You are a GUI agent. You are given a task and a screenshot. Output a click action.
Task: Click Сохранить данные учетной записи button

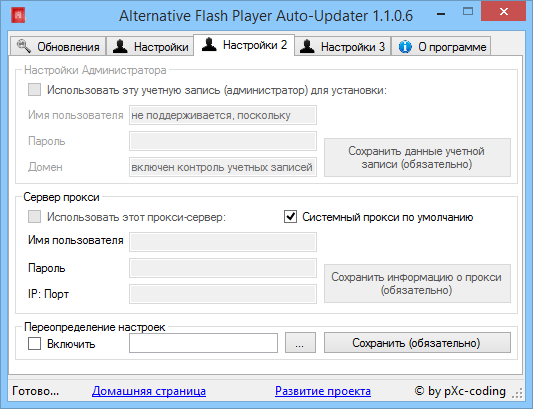[417, 157]
